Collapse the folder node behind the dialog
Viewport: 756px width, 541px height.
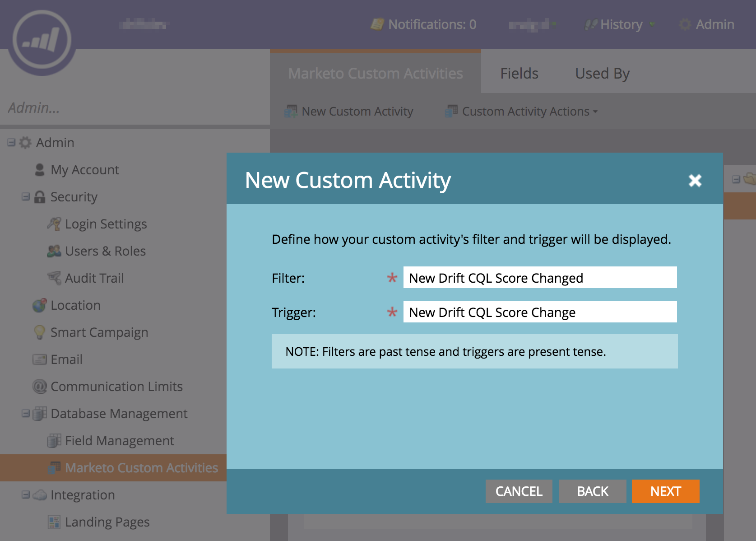[x=736, y=179]
